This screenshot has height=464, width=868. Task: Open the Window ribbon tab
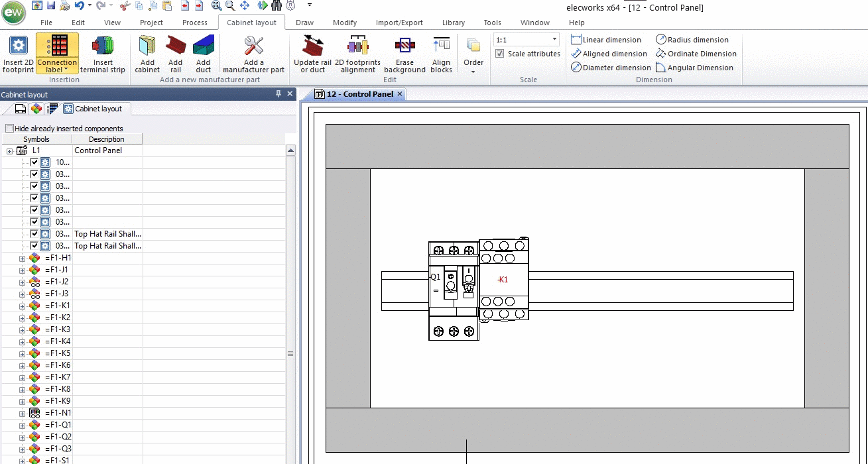[x=535, y=23]
